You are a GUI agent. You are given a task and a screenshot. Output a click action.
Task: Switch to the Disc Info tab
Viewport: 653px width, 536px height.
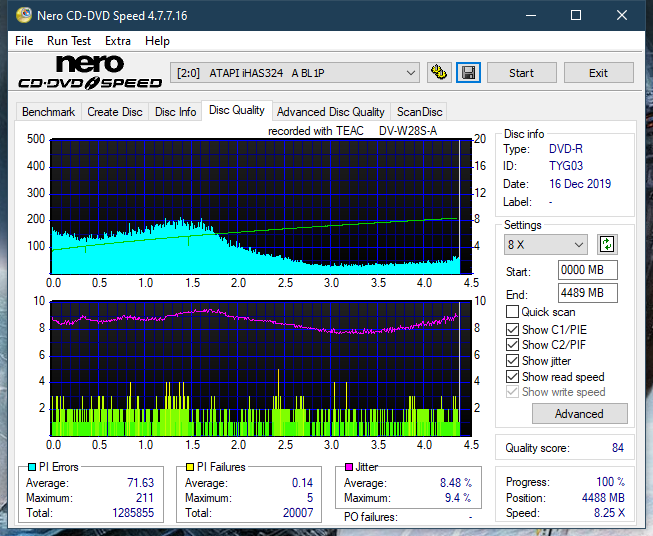pos(175,112)
